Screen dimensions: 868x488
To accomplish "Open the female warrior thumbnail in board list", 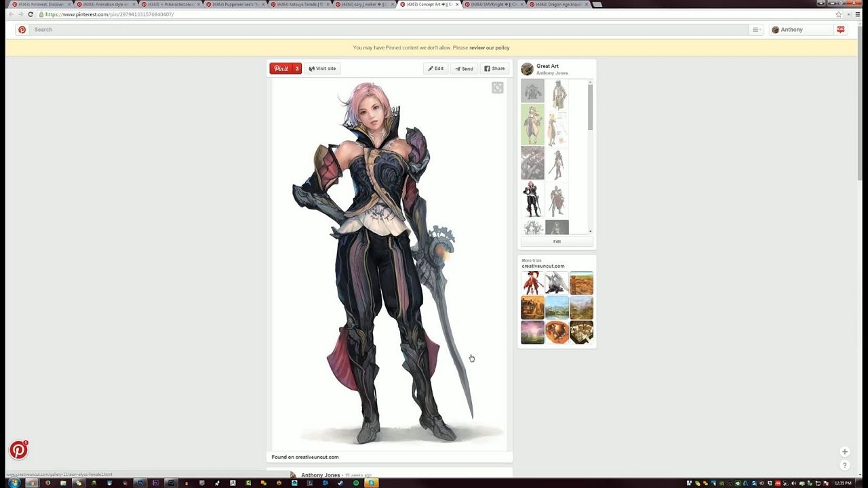I will pos(532,199).
